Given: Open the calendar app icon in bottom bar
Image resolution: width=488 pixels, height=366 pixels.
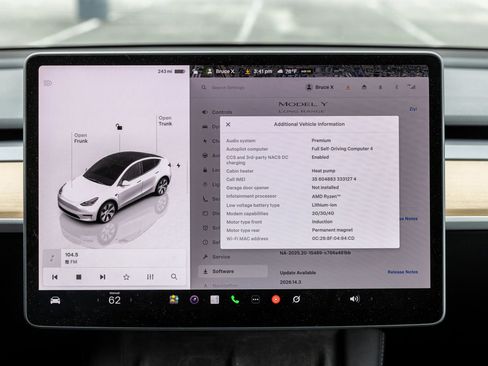Looking at the screenshot, I should coord(215,300).
